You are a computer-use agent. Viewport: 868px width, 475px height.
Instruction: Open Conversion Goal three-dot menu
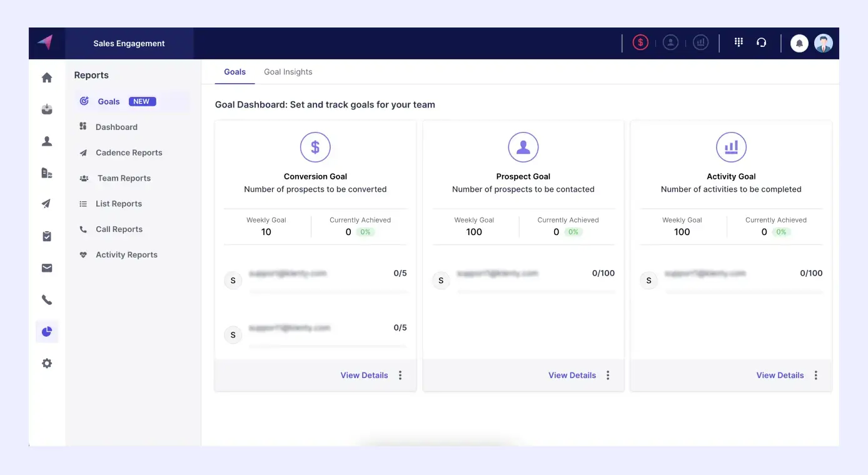[400, 375]
